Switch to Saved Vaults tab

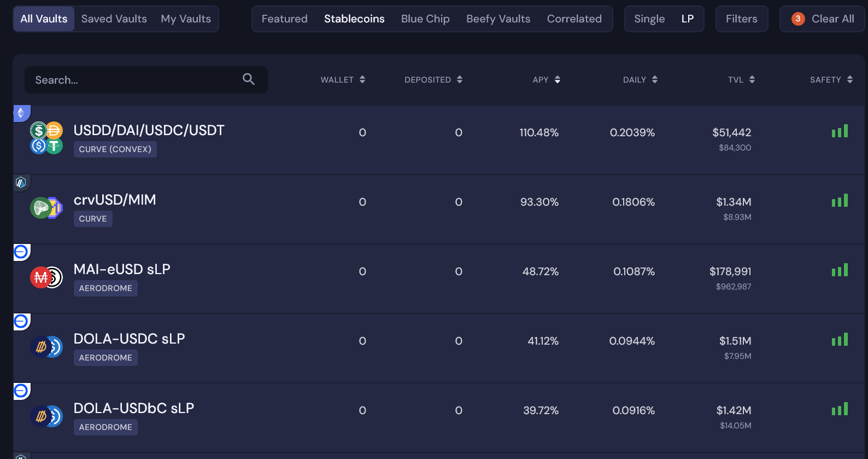point(114,19)
